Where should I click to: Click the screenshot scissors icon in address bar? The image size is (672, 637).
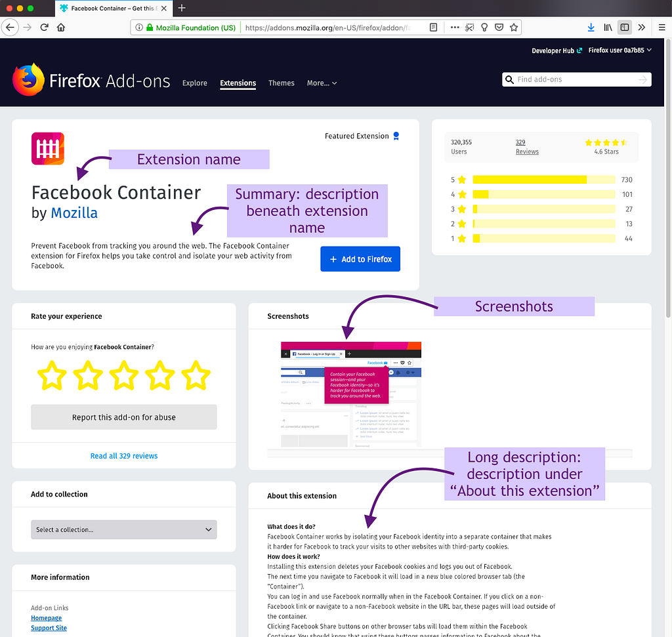click(x=470, y=28)
